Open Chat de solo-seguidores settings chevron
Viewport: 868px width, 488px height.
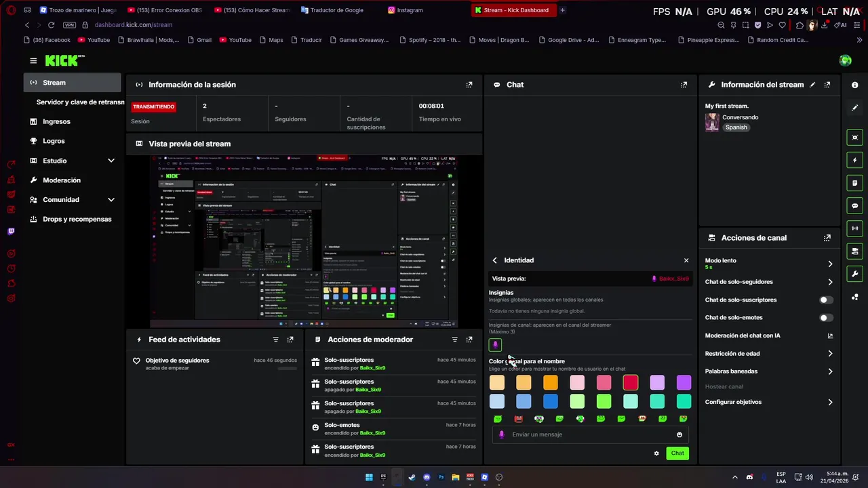click(830, 282)
